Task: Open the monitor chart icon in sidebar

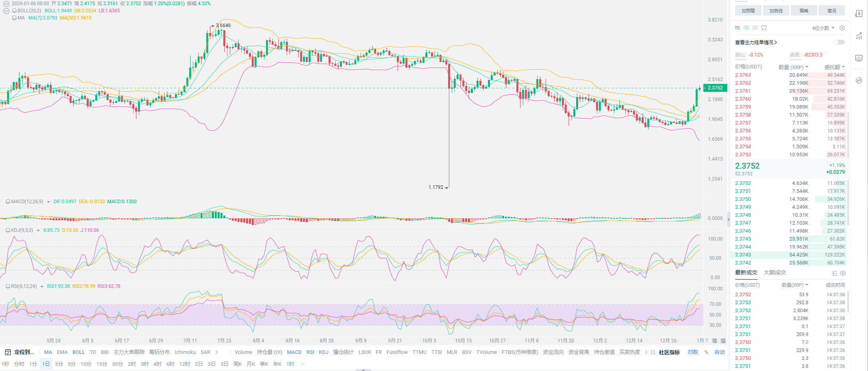Action: tap(859, 58)
